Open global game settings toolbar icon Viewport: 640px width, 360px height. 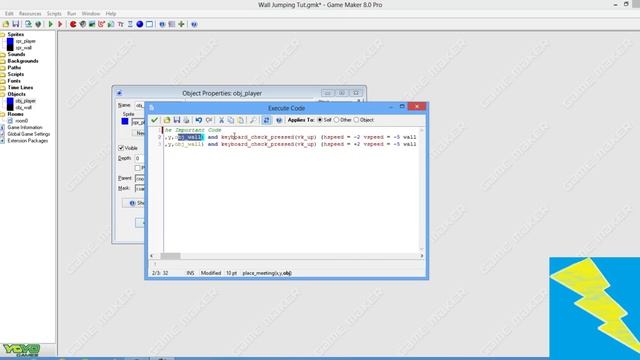172,24
